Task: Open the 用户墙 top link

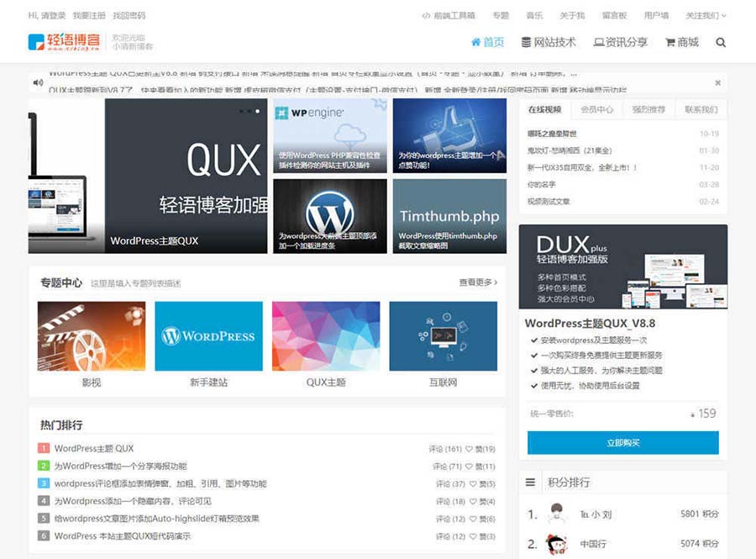Action: tap(656, 15)
